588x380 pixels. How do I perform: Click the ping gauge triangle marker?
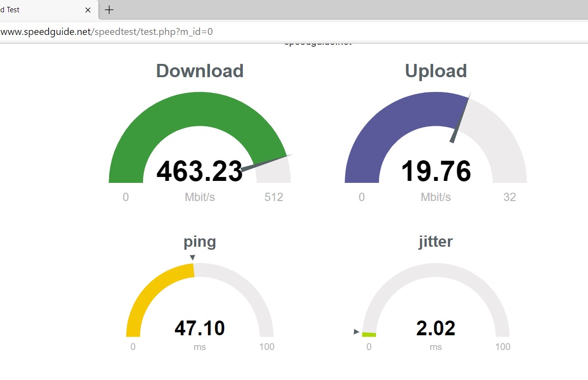click(193, 258)
